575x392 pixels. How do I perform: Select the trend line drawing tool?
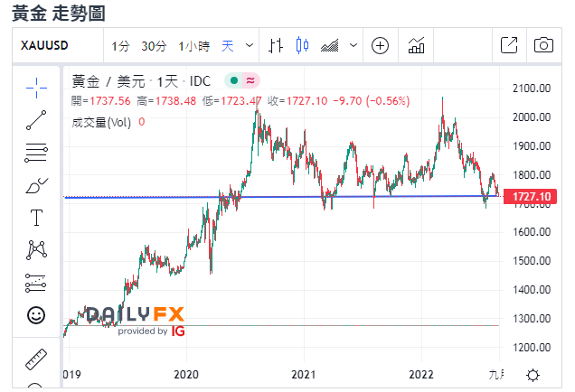(x=36, y=119)
